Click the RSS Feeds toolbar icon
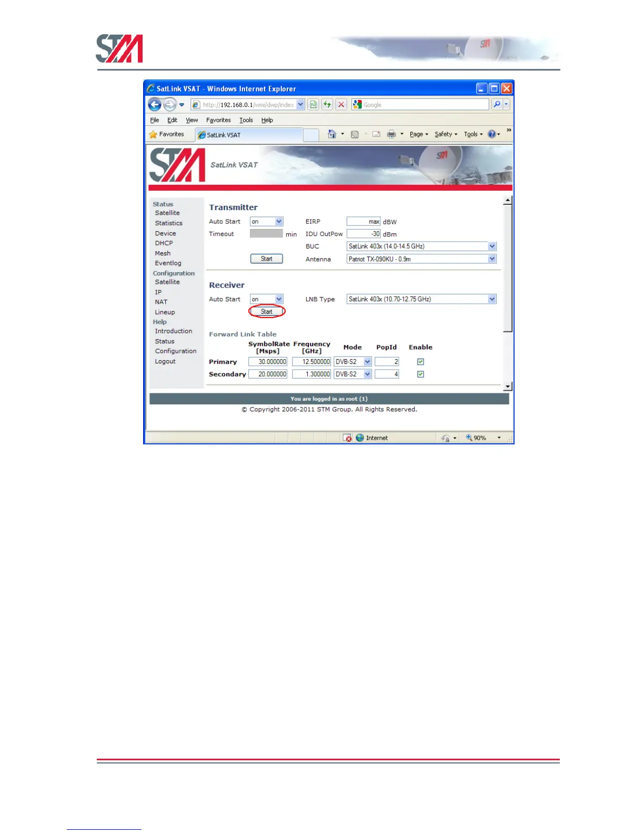Screen dimensions: 644x834 (355, 134)
